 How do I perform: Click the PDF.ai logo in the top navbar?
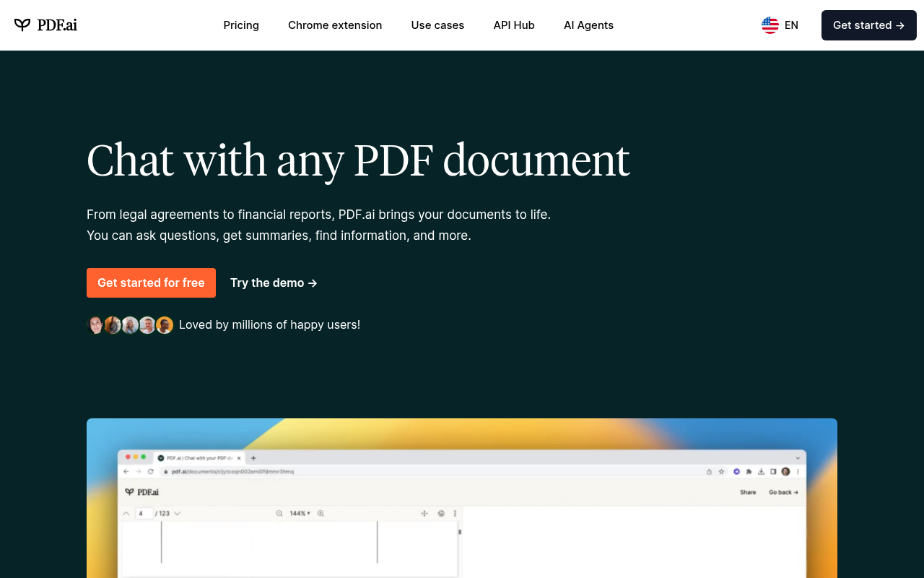click(45, 25)
